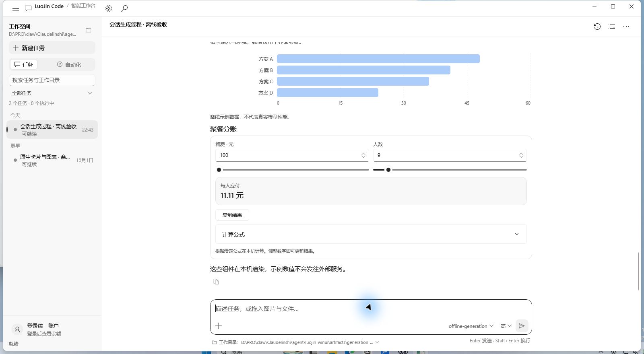Click the send arrow button
The width and height of the screenshot is (644, 354).
coord(522,326)
